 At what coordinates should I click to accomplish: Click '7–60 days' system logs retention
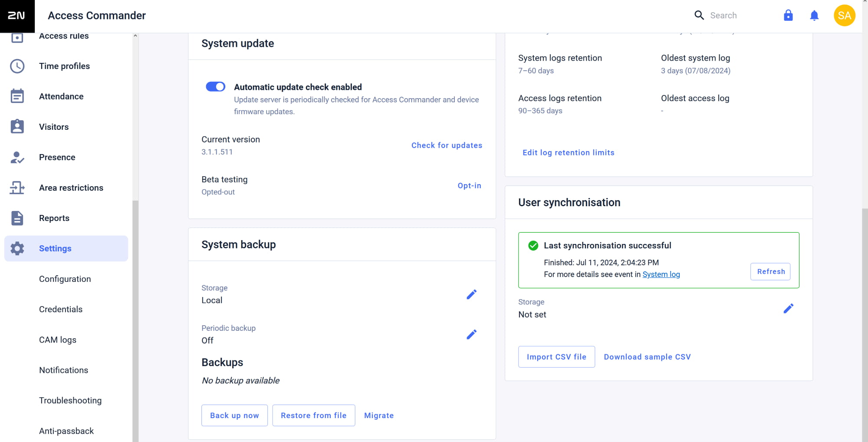pos(536,71)
